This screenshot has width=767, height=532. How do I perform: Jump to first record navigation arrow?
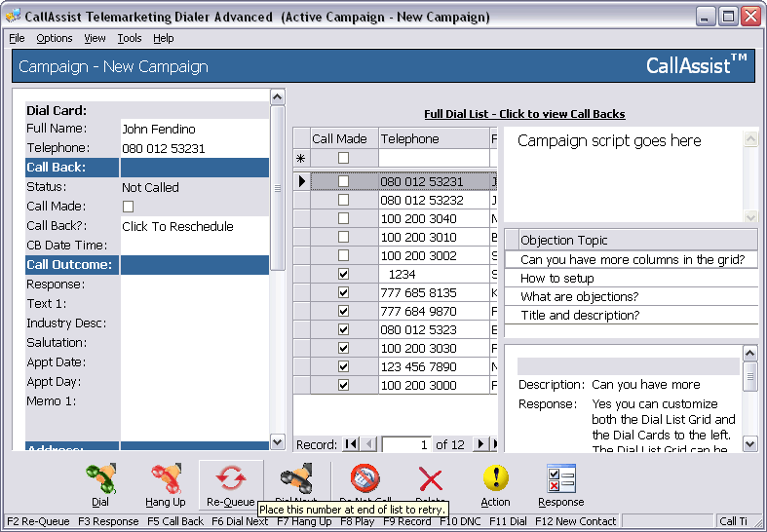(349, 444)
